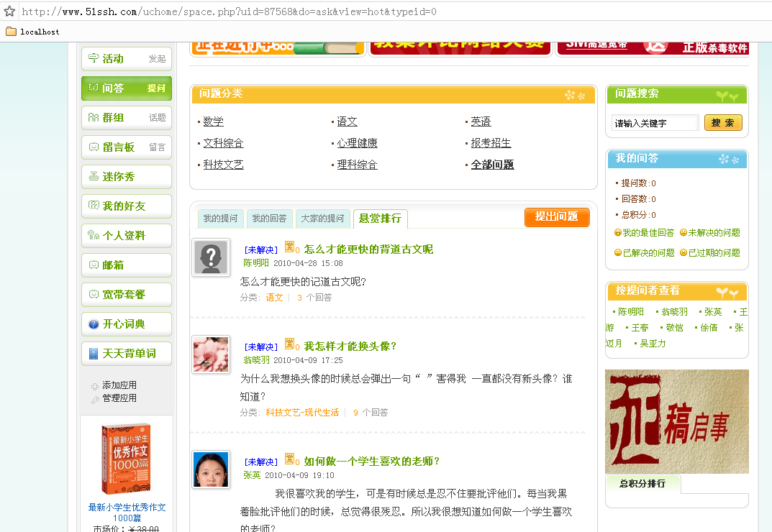Image resolution: width=772 pixels, height=532 pixels.
Task: Click the browser address bar URL
Action: [x=229, y=12]
